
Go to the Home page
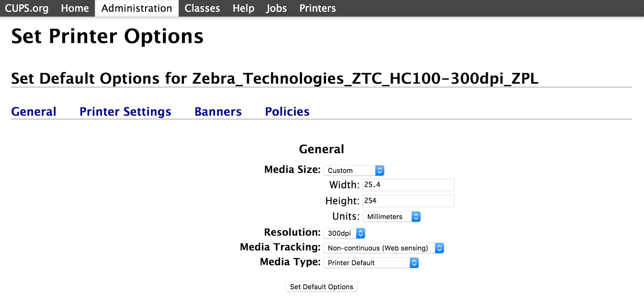75,8
